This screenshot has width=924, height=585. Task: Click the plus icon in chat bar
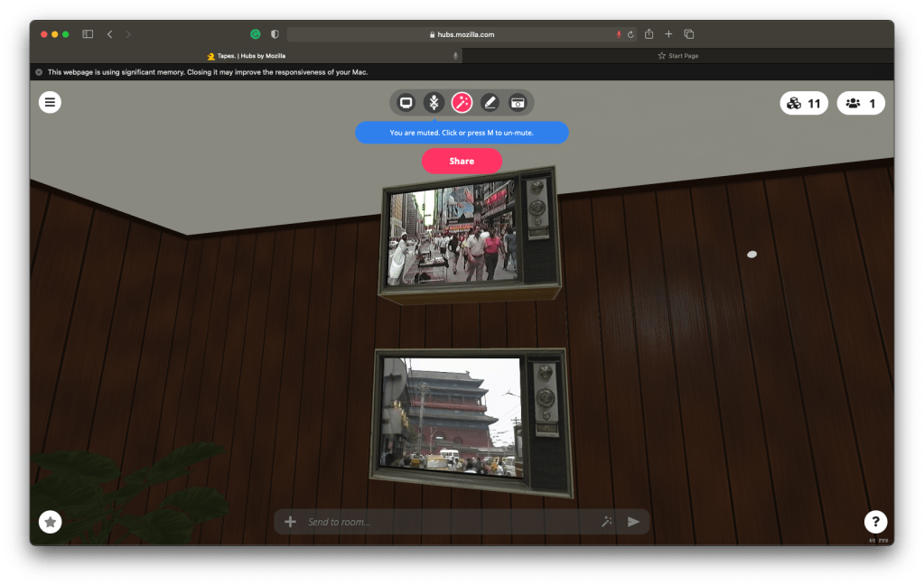[290, 522]
